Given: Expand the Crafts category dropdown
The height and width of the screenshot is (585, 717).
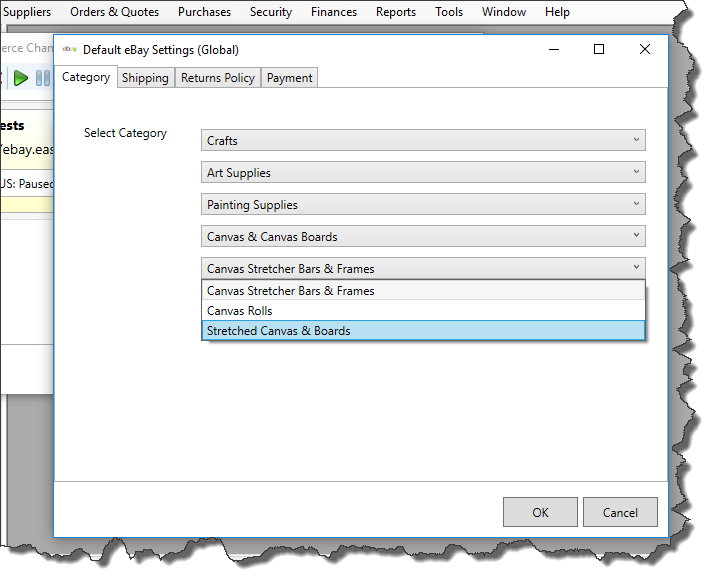Looking at the screenshot, I should [423, 141].
